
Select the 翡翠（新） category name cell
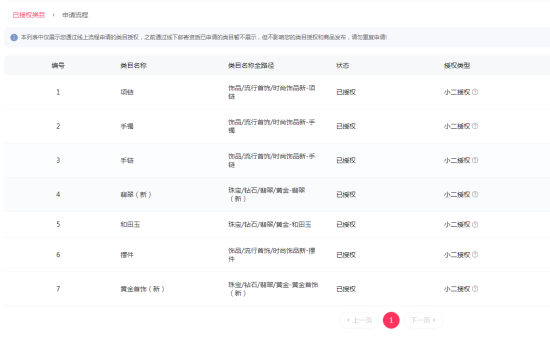(136, 194)
